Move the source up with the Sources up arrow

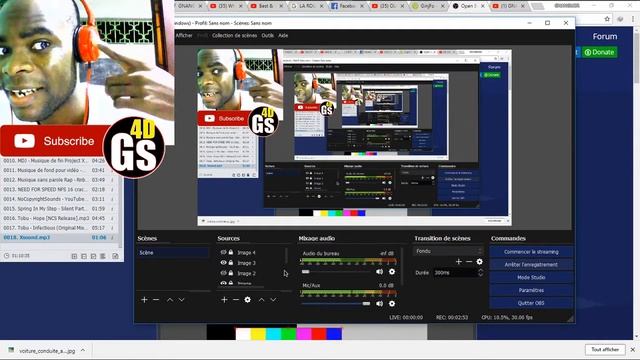(261, 300)
